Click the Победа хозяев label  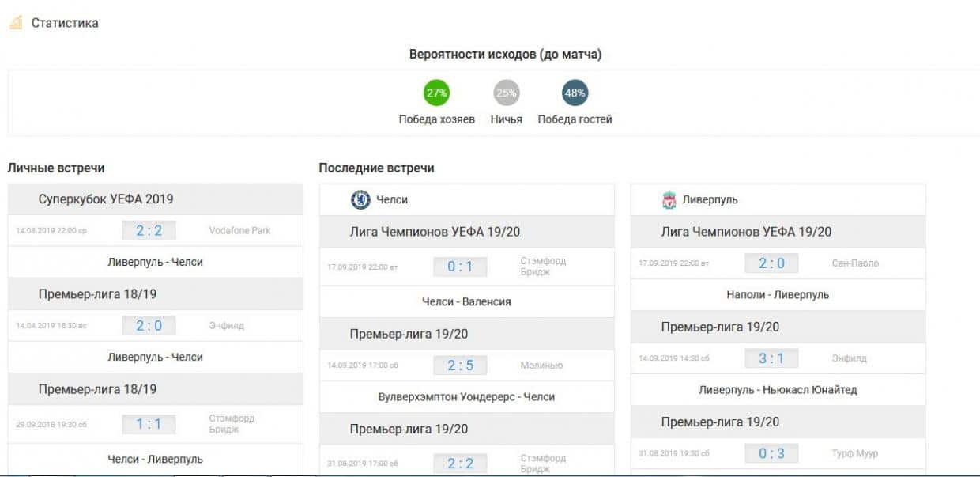tap(437, 119)
